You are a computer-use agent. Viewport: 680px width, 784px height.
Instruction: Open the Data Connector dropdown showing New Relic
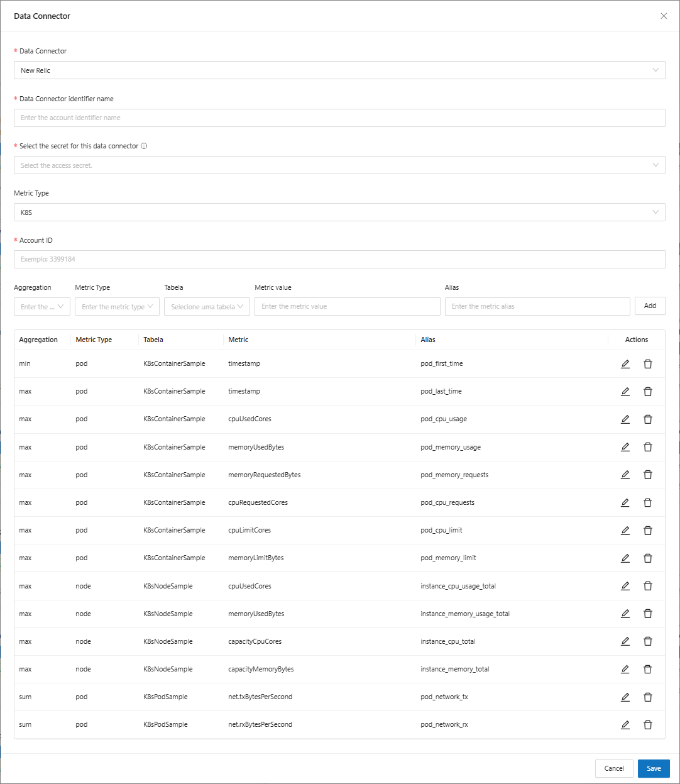click(339, 70)
